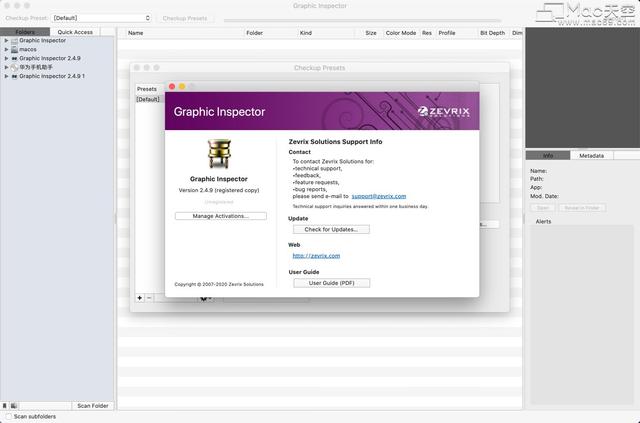Click the Checkup Presets toolbar button
This screenshot has height=423, width=640.
(185, 18)
